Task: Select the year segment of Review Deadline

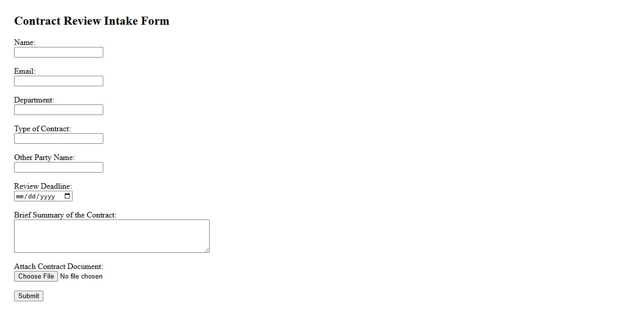Action: (47, 196)
